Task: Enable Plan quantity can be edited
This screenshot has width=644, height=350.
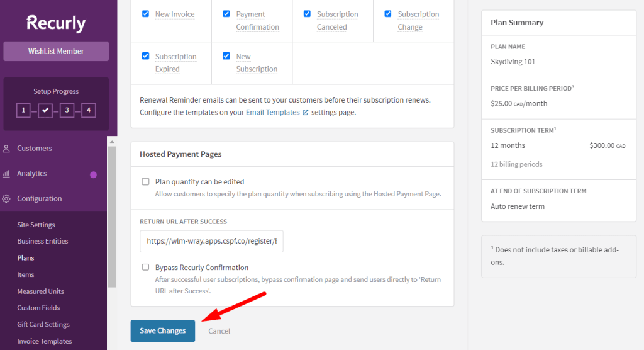Action: tap(145, 181)
